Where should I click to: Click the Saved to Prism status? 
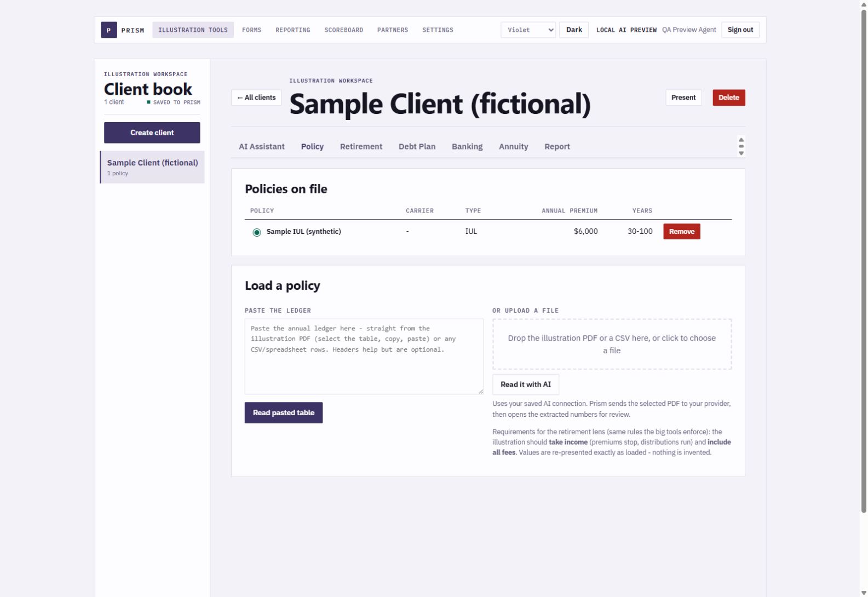(173, 102)
